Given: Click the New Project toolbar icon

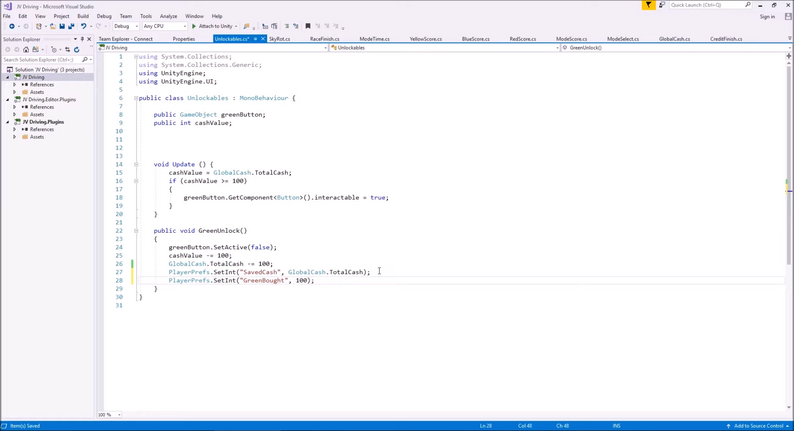Looking at the screenshot, I should coord(38,26).
